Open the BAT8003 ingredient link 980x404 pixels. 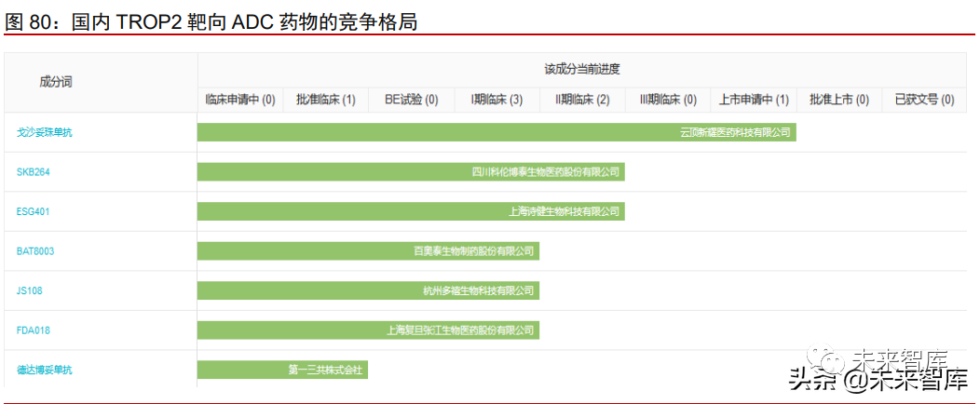35,251
